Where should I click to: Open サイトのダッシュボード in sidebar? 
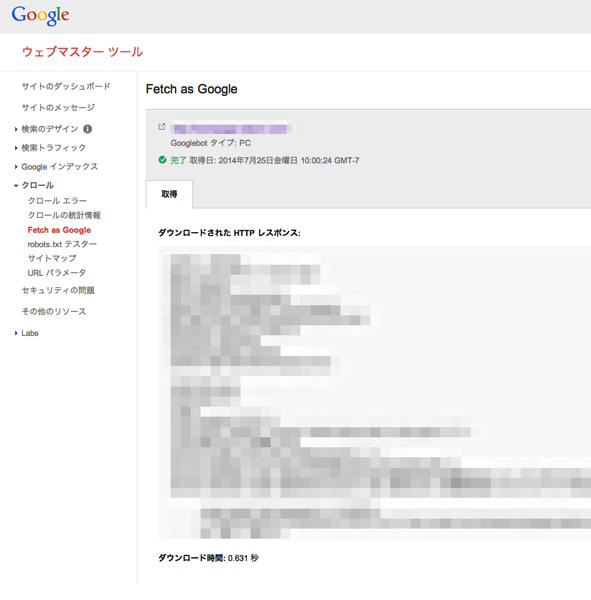pos(66,86)
